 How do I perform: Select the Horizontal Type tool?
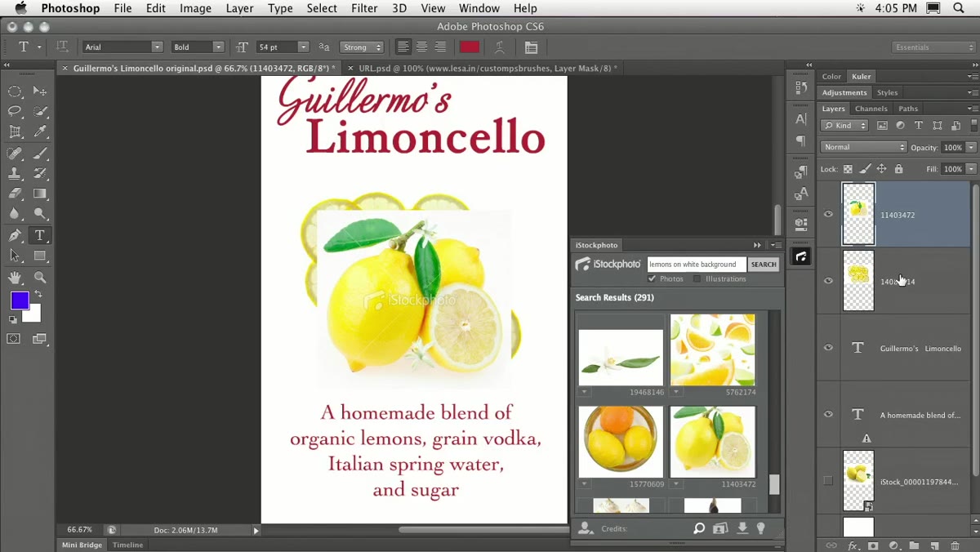40,236
